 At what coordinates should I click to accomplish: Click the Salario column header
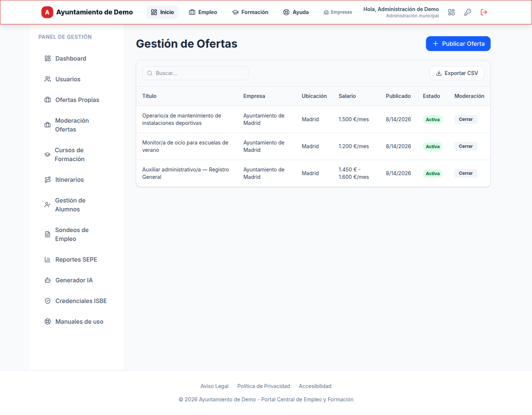pyautogui.click(x=347, y=96)
